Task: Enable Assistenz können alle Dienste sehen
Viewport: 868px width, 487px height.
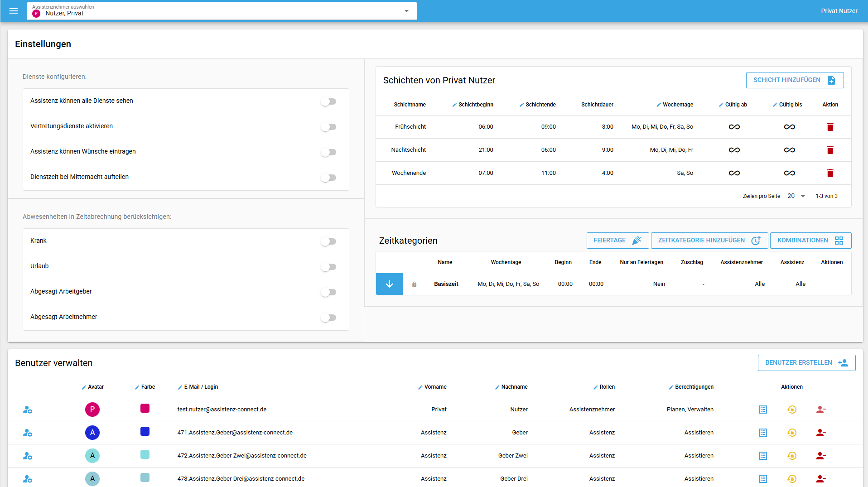Action: click(x=328, y=101)
